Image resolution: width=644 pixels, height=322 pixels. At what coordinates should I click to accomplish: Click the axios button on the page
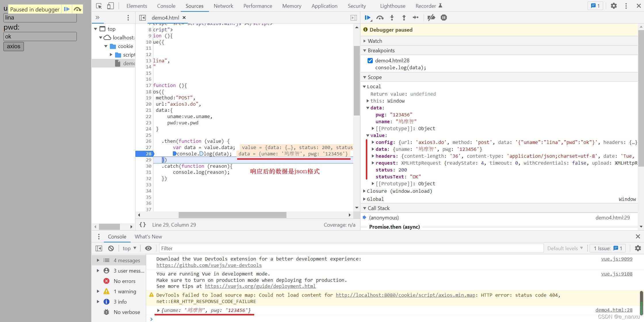[x=14, y=46]
